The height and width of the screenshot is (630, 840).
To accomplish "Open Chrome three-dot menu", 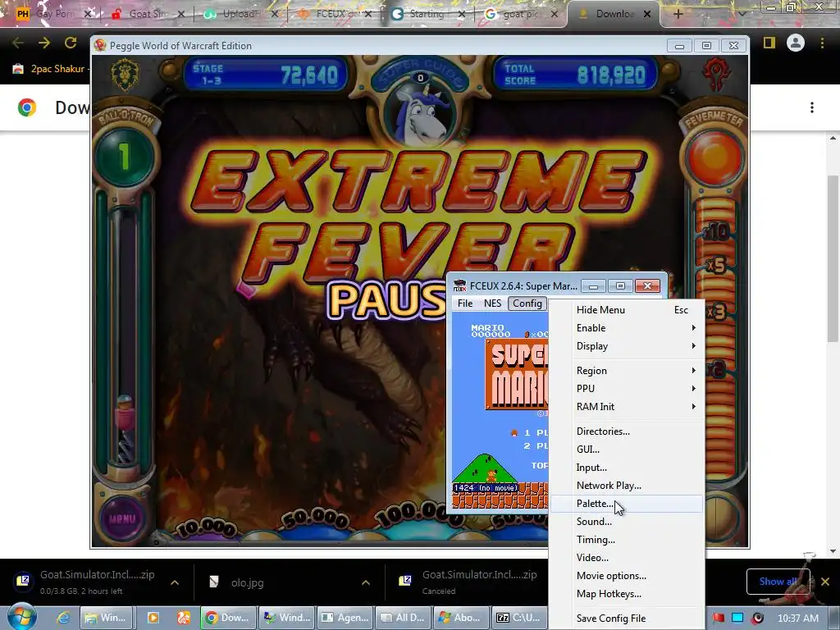I will pos(822,43).
